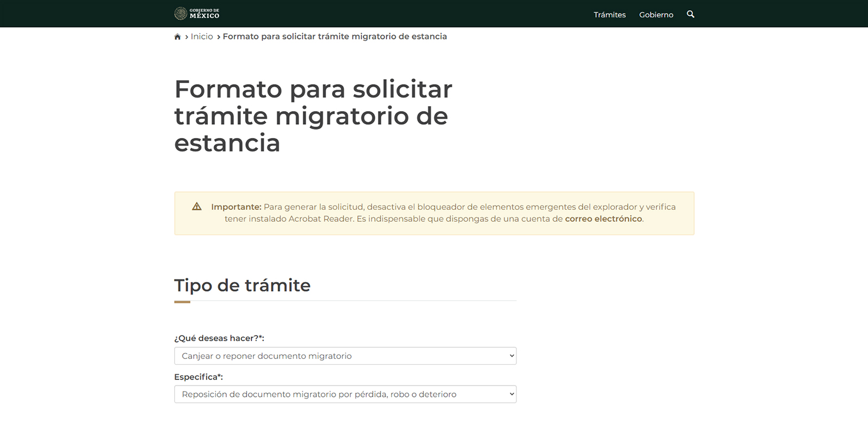The width and height of the screenshot is (868, 424).
Task: Open the Gobierno menu
Action: pos(656,15)
